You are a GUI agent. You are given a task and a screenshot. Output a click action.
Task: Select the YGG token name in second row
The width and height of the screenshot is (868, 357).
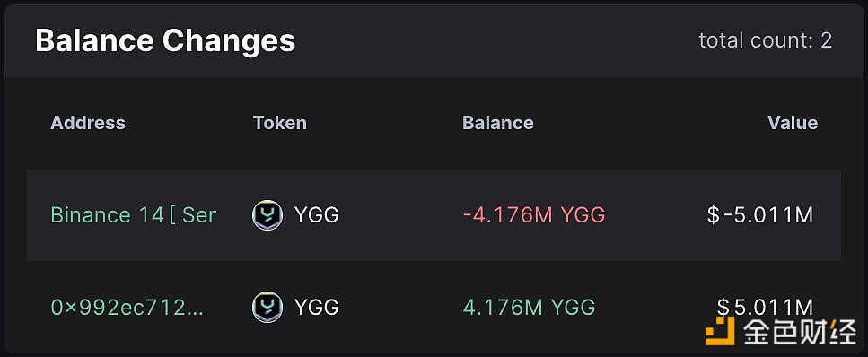coord(316,307)
